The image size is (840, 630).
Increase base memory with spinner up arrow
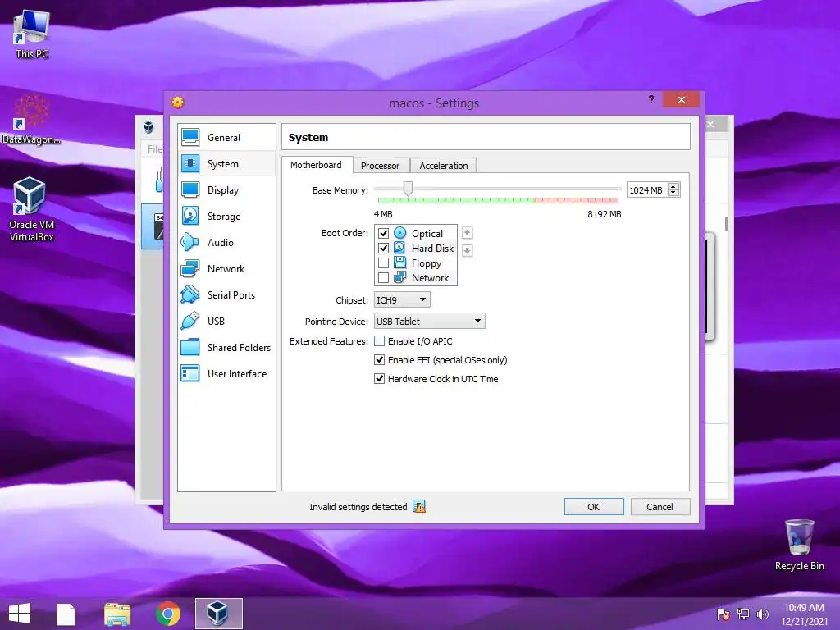click(x=674, y=186)
